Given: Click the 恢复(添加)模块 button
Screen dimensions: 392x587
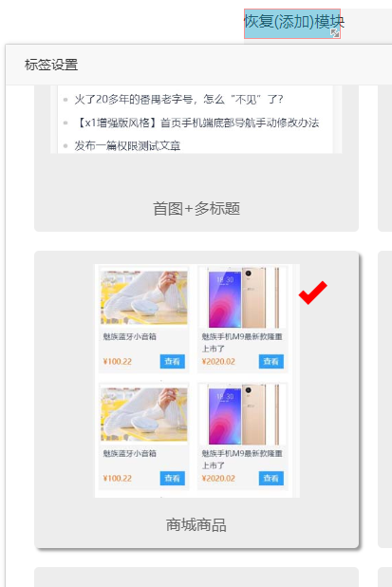Looking at the screenshot, I should click(292, 24).
